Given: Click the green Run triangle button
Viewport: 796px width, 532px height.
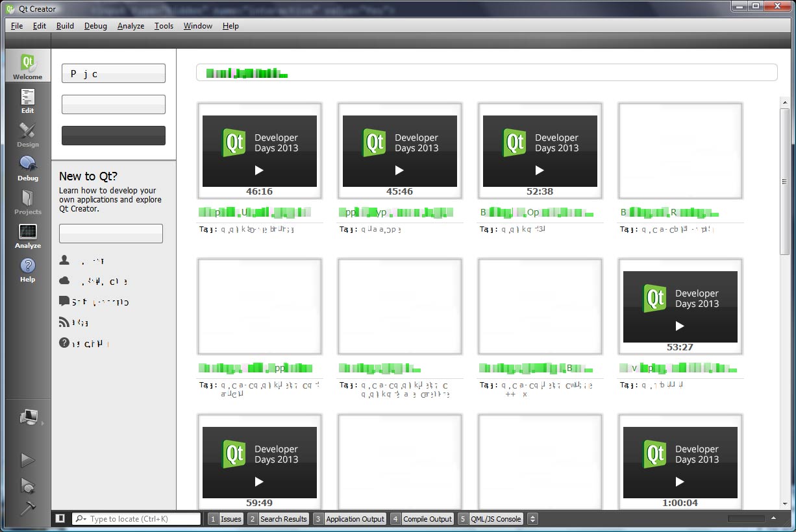Looking at the screenshot, I should [28, 460].
